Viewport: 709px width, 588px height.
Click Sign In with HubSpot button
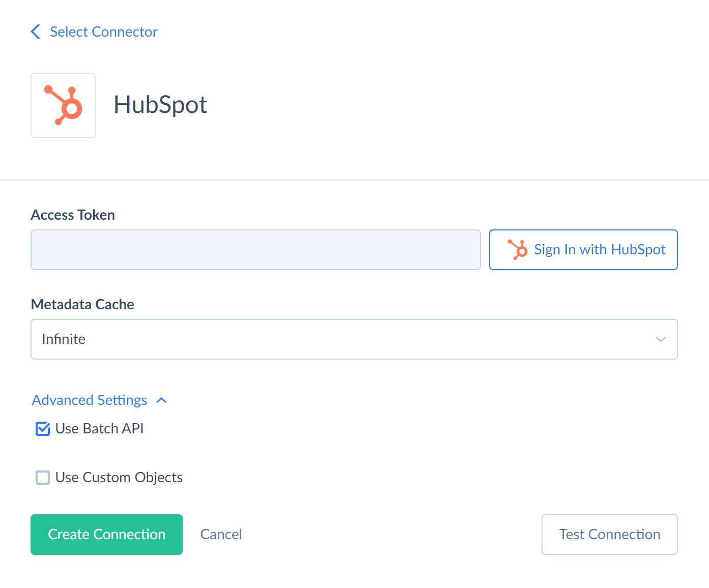tap(583, 250)
